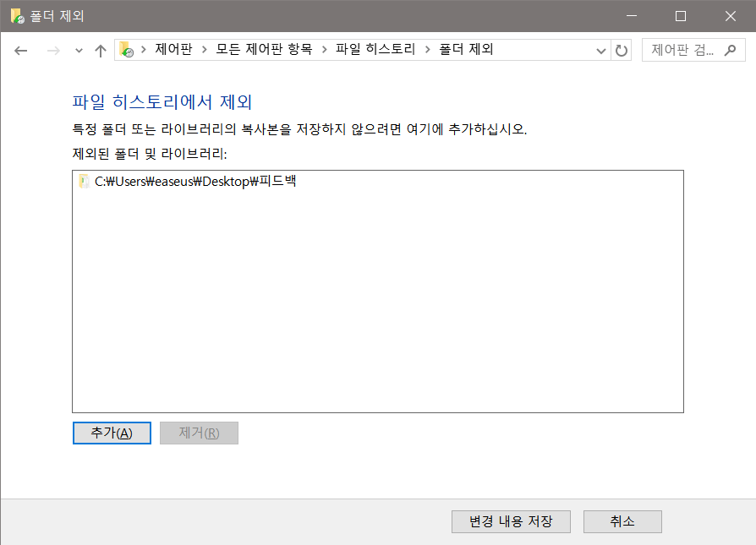Click the 제거(R) button
The width and height of the screenshot is (756, 545).
[199, 433]
